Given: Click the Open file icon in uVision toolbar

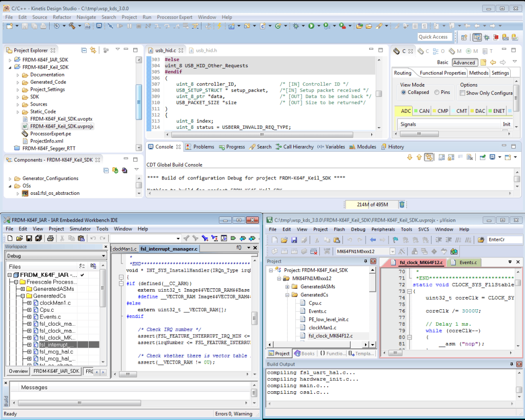Looking at the screenshot, I should pyautogui.click(x=284, y=240).
